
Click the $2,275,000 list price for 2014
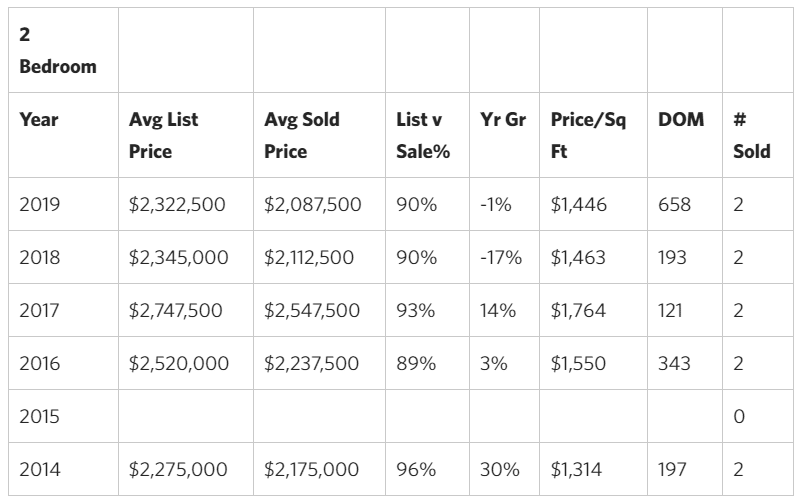pyautogui.click(x=178, y=469)
